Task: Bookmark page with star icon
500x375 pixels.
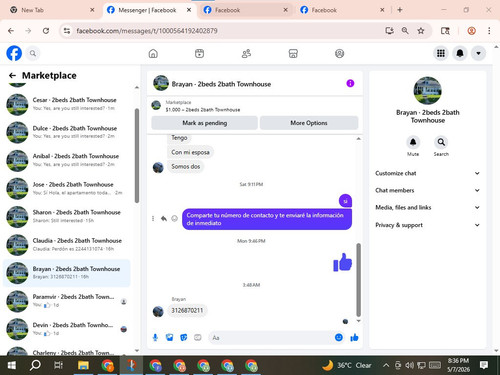Action: tap(421, 31)
